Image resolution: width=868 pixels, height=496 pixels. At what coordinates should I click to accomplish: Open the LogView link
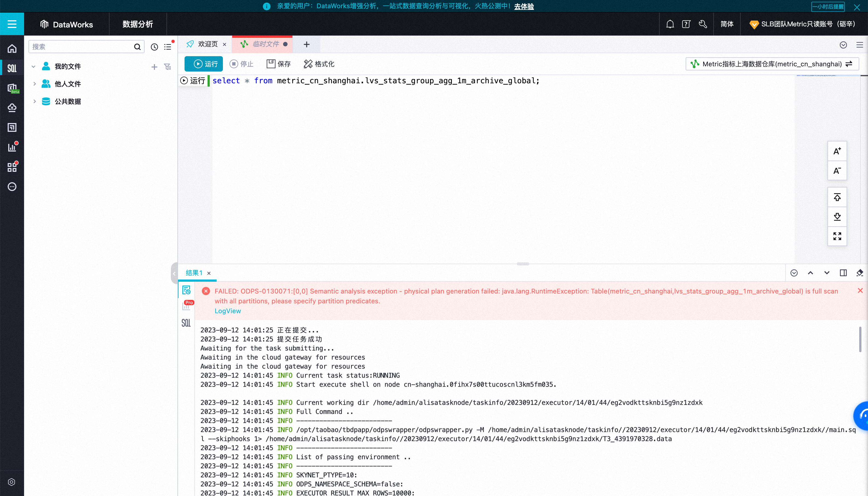[227, 311]
